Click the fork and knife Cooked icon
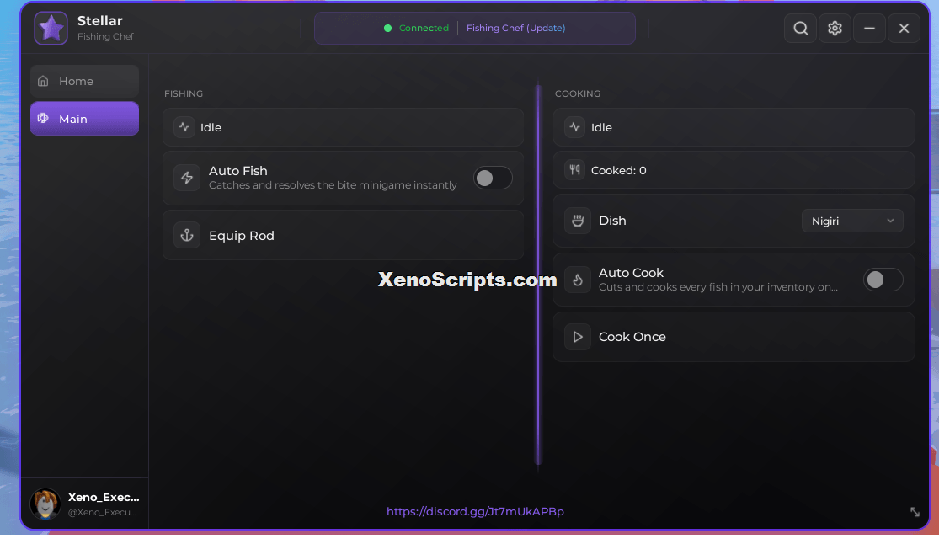 coord(575,170)
